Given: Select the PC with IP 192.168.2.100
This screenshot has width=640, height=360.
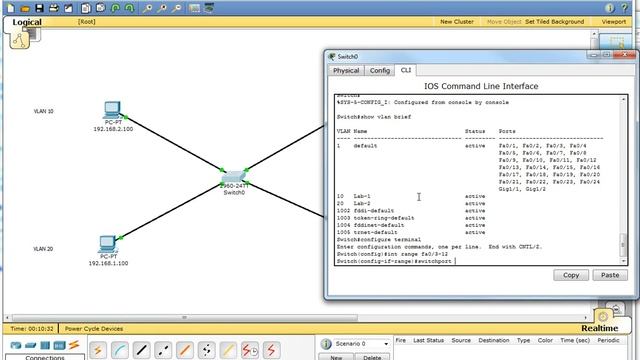Looking at the screenshot, I should pos(112,109).
